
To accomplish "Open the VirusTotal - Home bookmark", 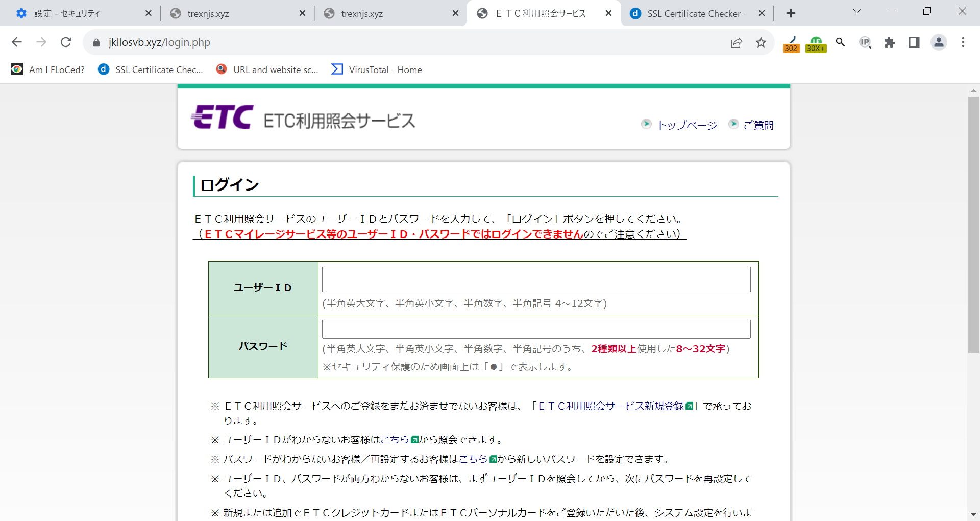I will click(377, 69).
